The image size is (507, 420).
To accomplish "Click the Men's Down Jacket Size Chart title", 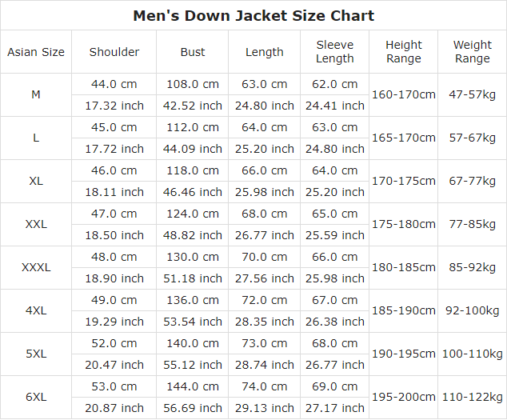I will [x=253, y=16].
